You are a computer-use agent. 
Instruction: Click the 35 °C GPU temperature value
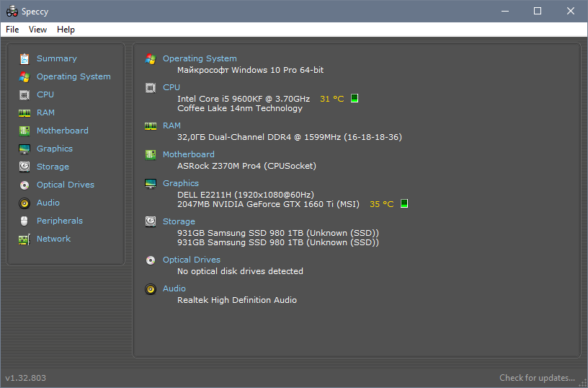click(382, 205)
